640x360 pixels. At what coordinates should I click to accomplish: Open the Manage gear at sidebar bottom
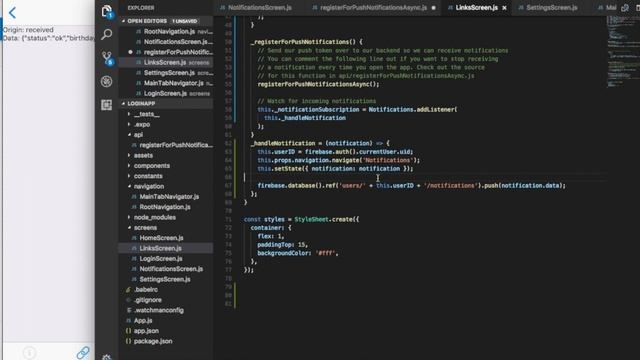[107, 357]
